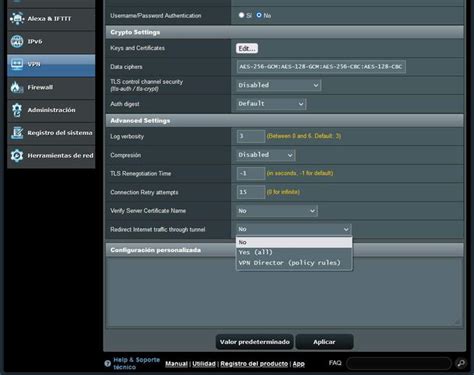Choose VPN Director (policy rules) option
474x375 pixels.
point(294,263)
